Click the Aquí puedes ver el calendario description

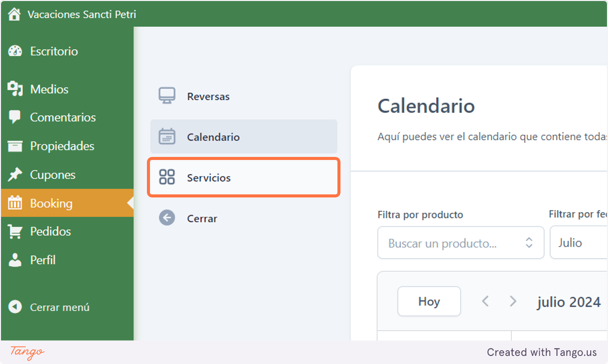coord(492,137)
